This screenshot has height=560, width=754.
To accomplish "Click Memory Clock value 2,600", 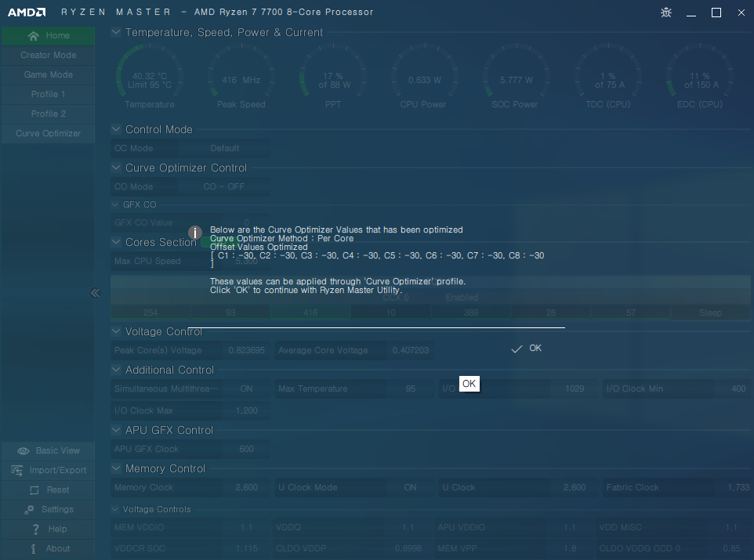I will click(x=246, y=487).
